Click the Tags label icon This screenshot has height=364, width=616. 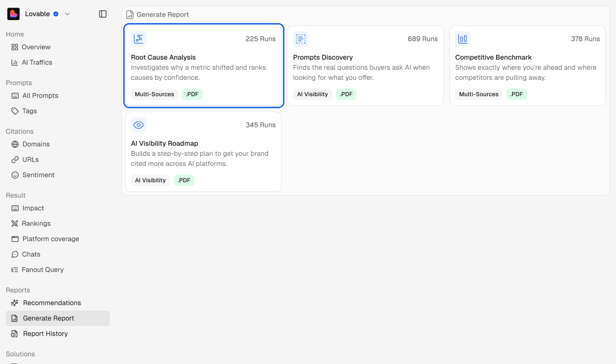tap(15, 111)
